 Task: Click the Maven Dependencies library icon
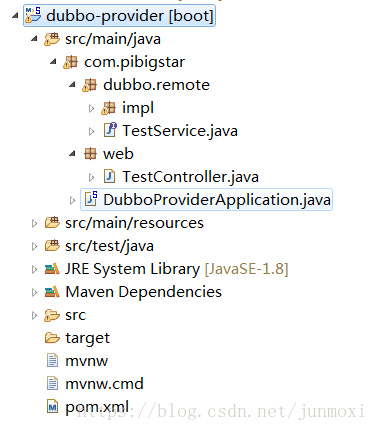click(x=52, y=292)
